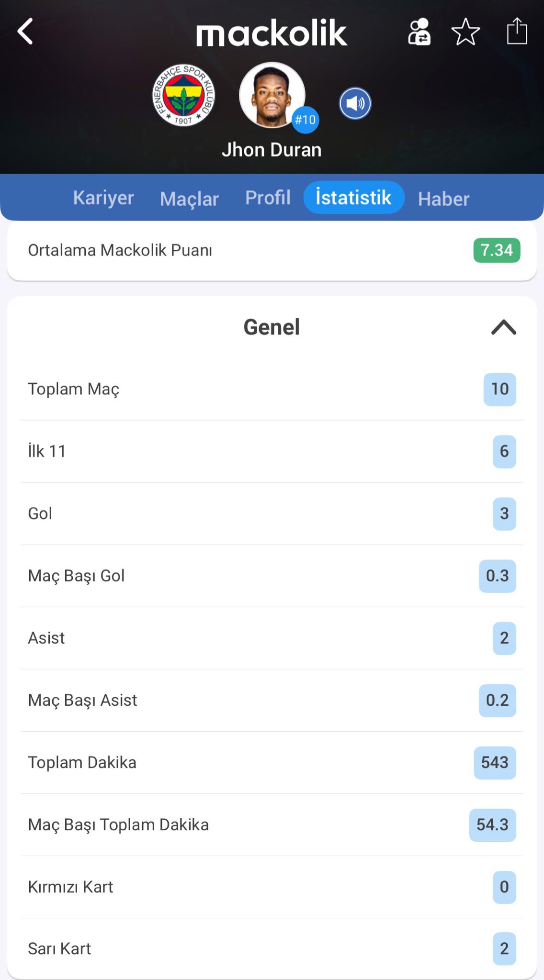This screenshot has height=980, width=544.
Task: Open the Haber tab
Action: point(443,199)
